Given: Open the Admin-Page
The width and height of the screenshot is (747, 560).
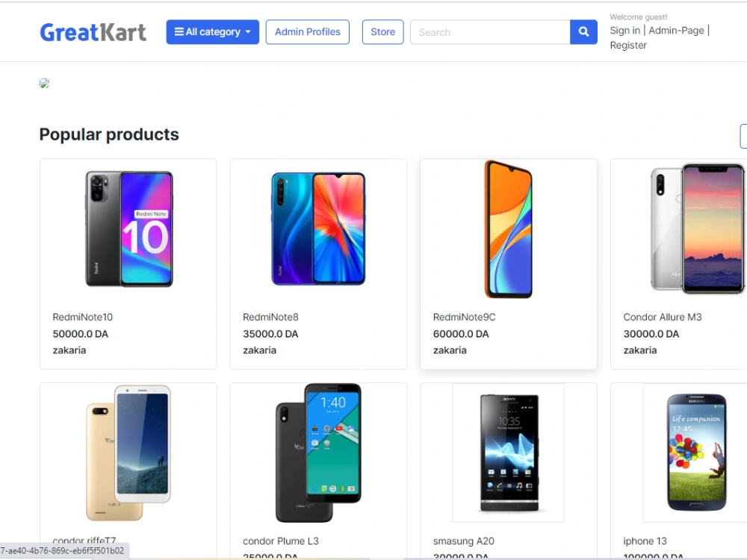Looking at the screenshot, I should (x=676, y=30).
